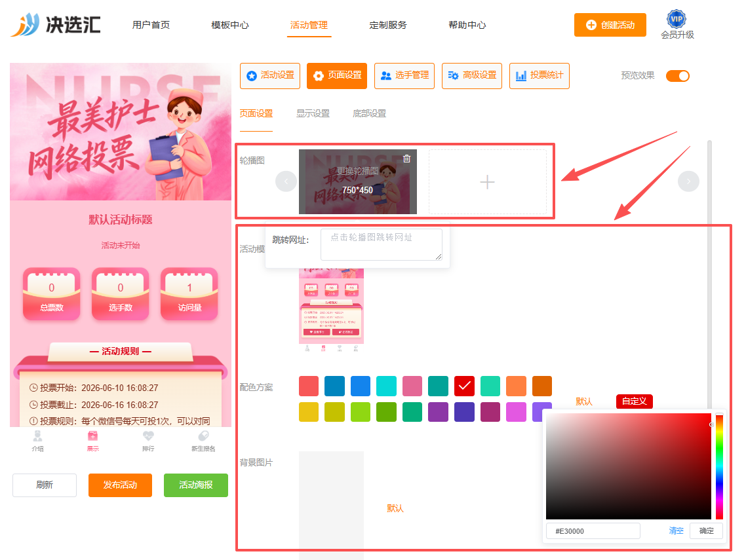Click the 访问量 counter card
The height and width of the screenshot is (560, 746).
tap(189, 294)
